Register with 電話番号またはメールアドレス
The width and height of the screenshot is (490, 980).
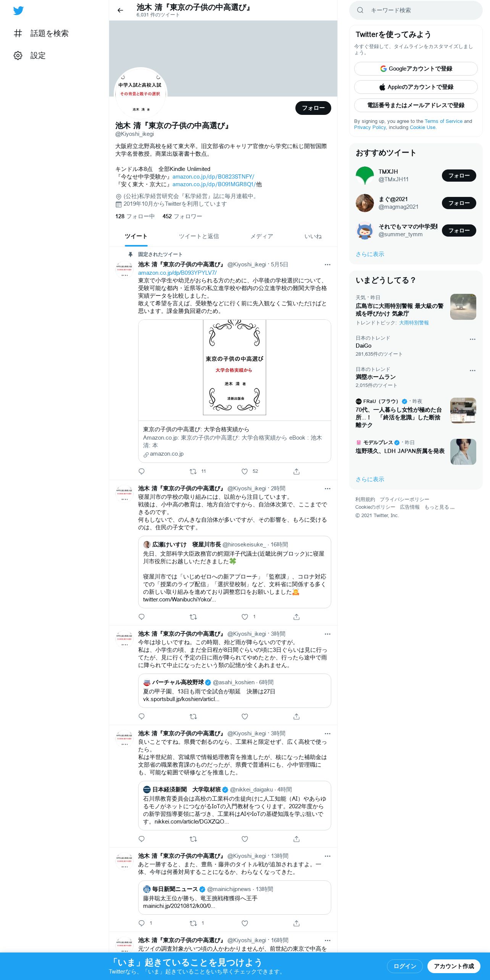pos(416,105)
